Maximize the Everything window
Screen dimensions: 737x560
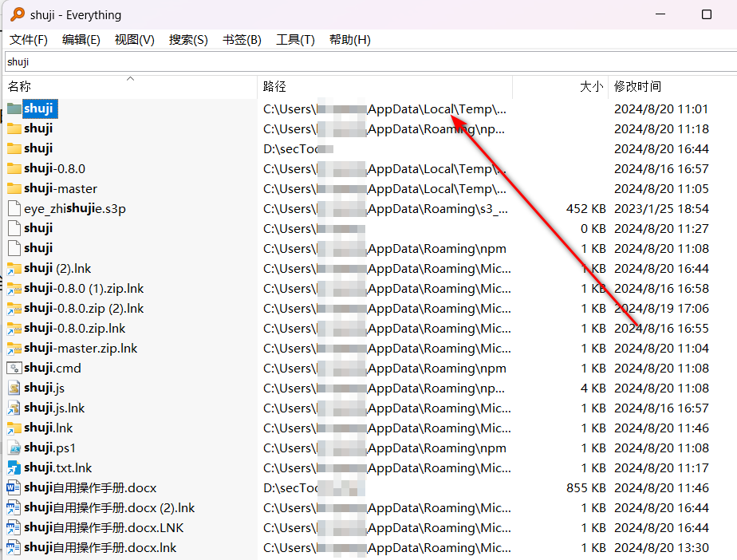pyautogui.click(x=706, y=14)
